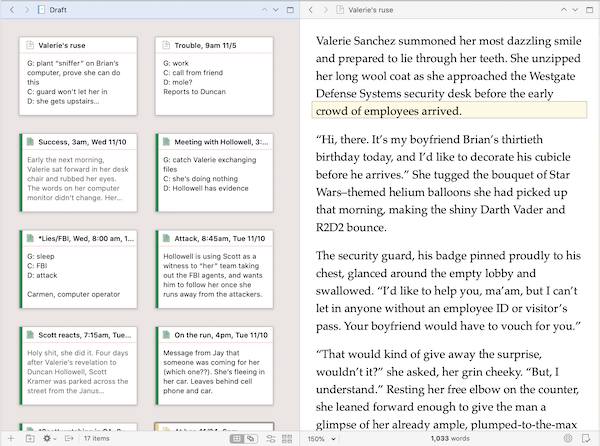This screenshot has height=446, width=600.
Task: Click synopsis 'D: Hollowell has evidence'
Action: [x=206, y=188]
